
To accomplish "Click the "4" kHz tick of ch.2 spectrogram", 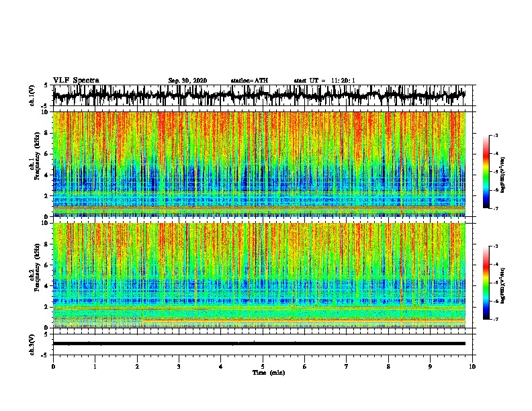I will tap(46, 286).
